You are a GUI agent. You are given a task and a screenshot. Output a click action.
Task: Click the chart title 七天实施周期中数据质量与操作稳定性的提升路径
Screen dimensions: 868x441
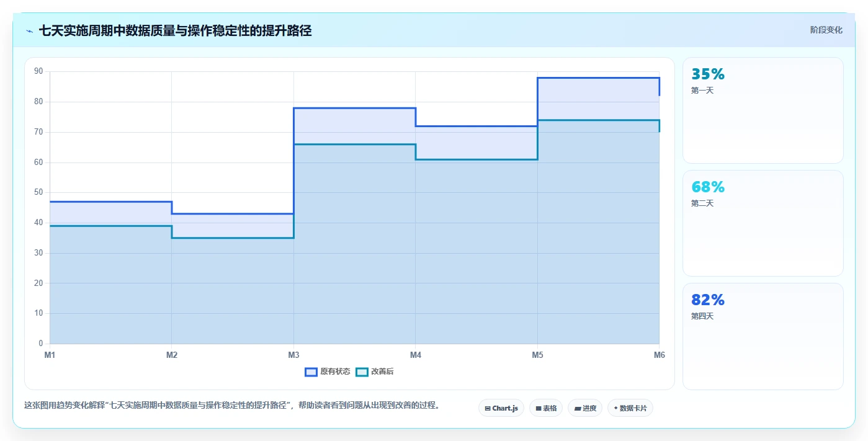click(175, 31)
